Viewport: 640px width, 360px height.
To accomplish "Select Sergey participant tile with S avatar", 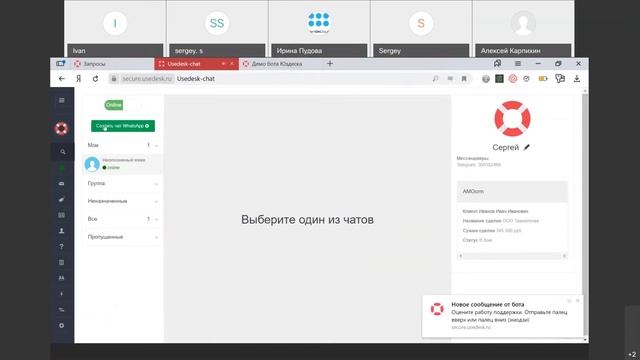I will 421,29.
